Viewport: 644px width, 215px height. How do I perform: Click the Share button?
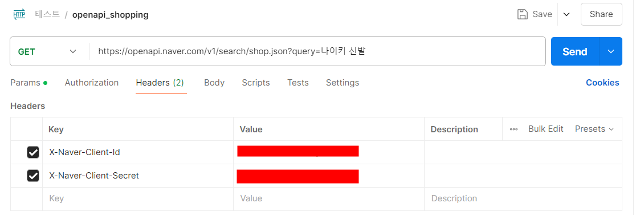coord(601,14)
